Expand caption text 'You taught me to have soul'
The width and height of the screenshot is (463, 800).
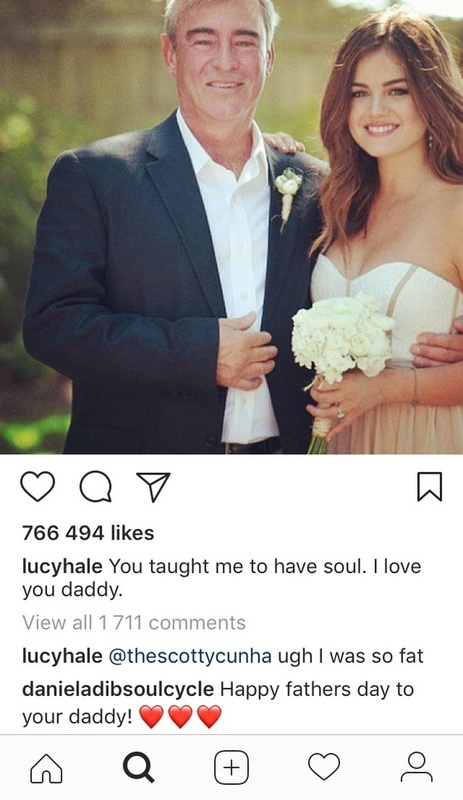click(222, 578)
